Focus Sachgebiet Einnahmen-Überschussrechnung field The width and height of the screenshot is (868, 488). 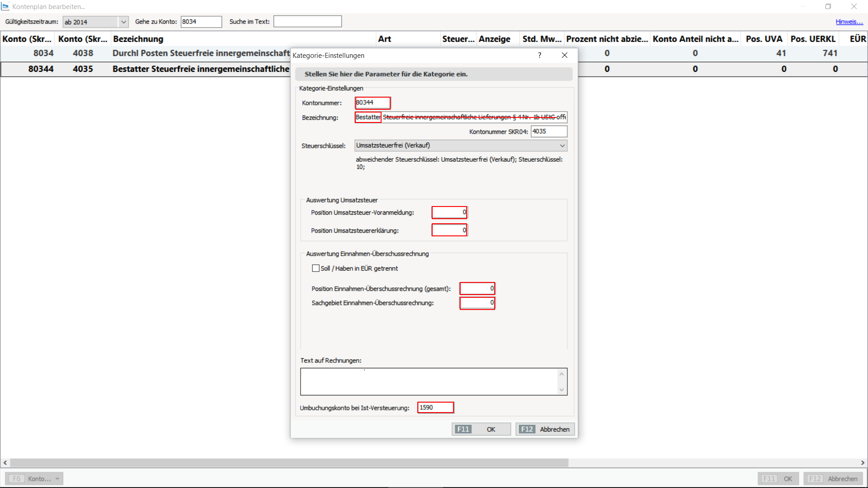(477, 303)
